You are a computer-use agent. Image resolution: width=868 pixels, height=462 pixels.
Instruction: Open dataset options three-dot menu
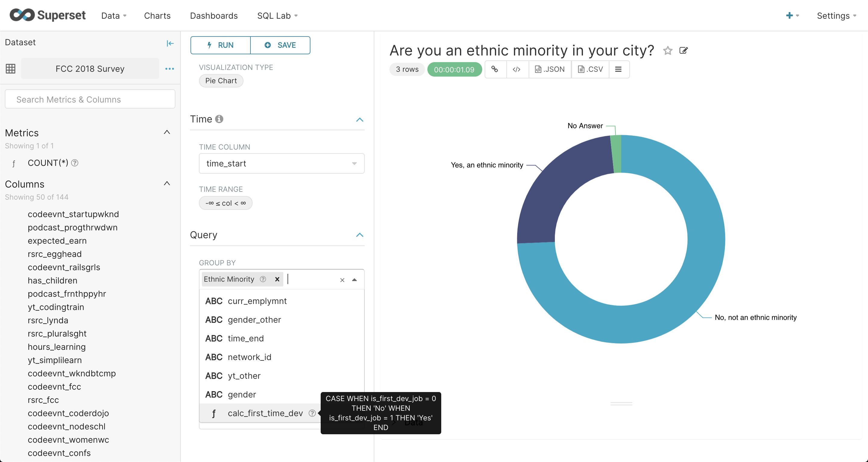pos(169,69)
